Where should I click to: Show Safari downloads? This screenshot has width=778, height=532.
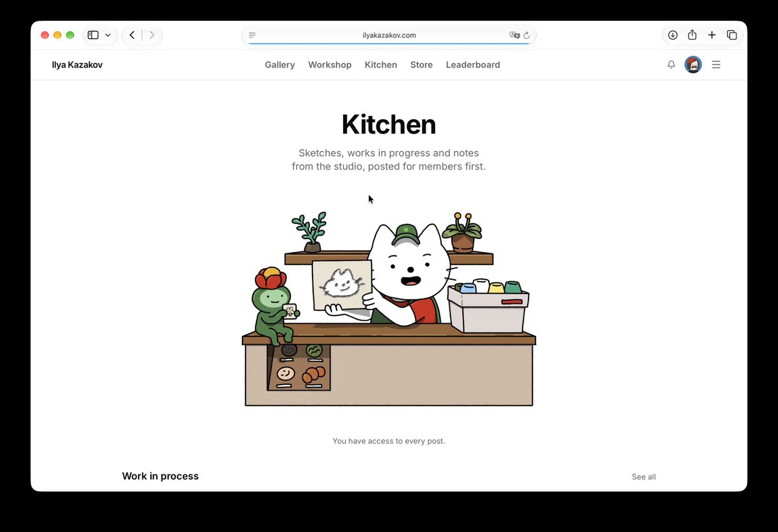[x=673, y=35]
